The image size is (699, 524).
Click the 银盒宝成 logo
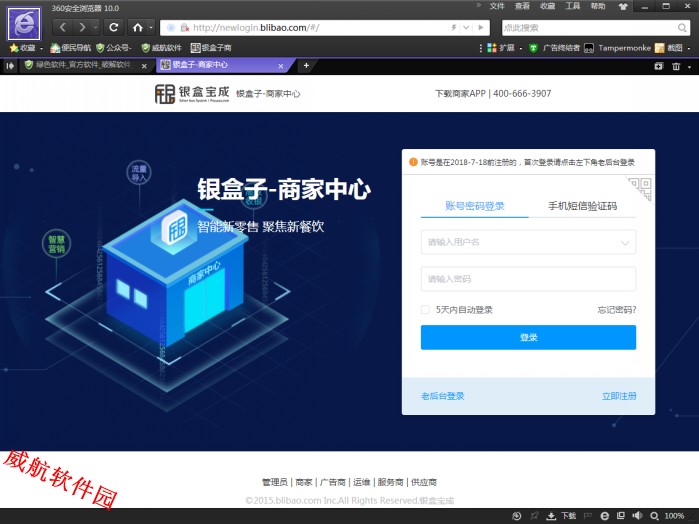pyautogui.click(x=192, y=94)
